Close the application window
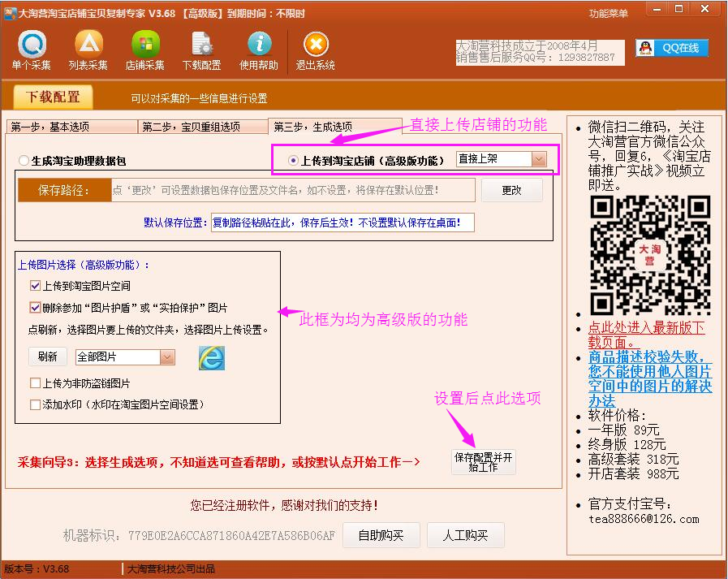This screenshot has height=579, width=728. [x=704, y=9]
